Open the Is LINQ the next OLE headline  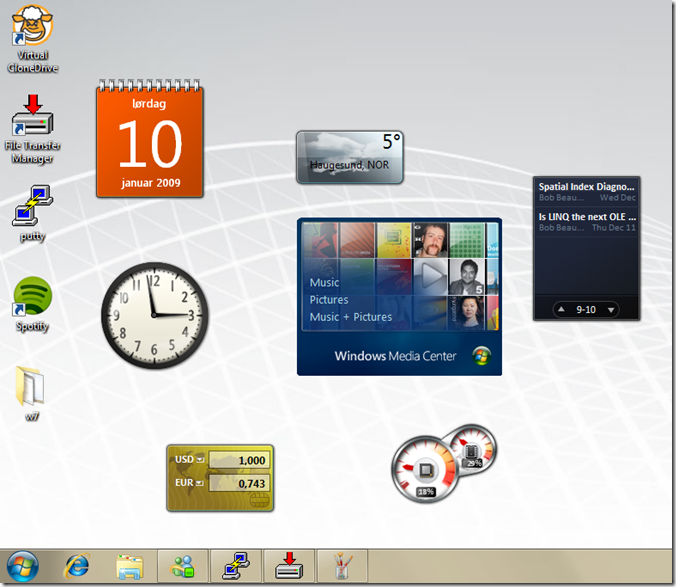coord(586,217)
